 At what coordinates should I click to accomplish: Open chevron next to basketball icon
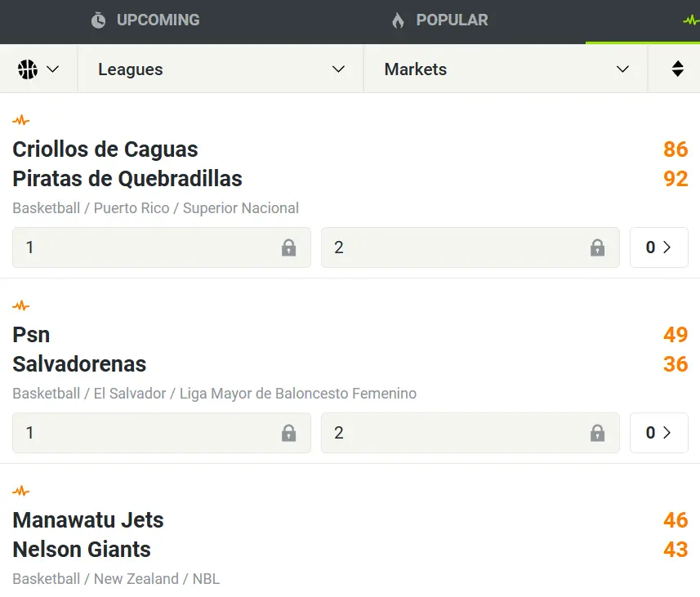point(52,69)
